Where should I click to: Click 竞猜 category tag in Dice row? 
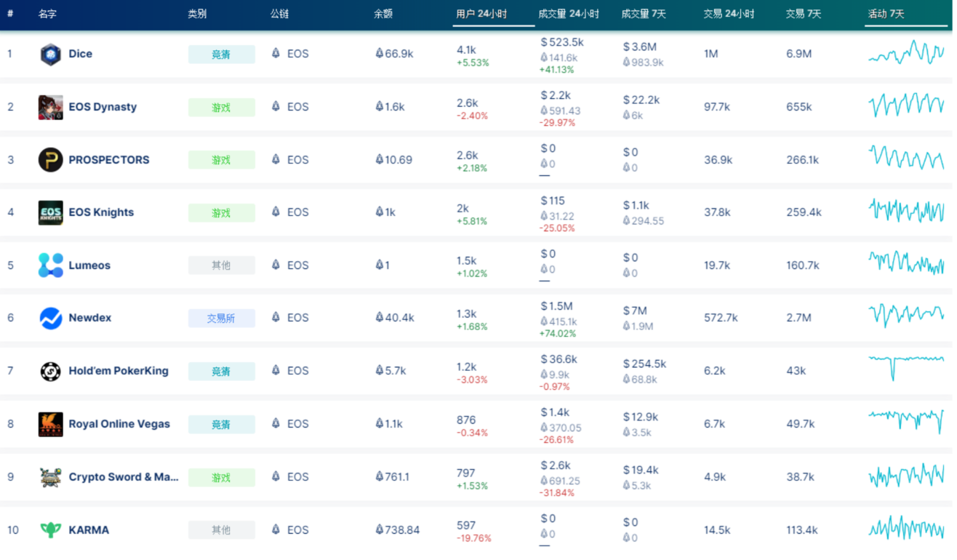(x=222, y=55)
